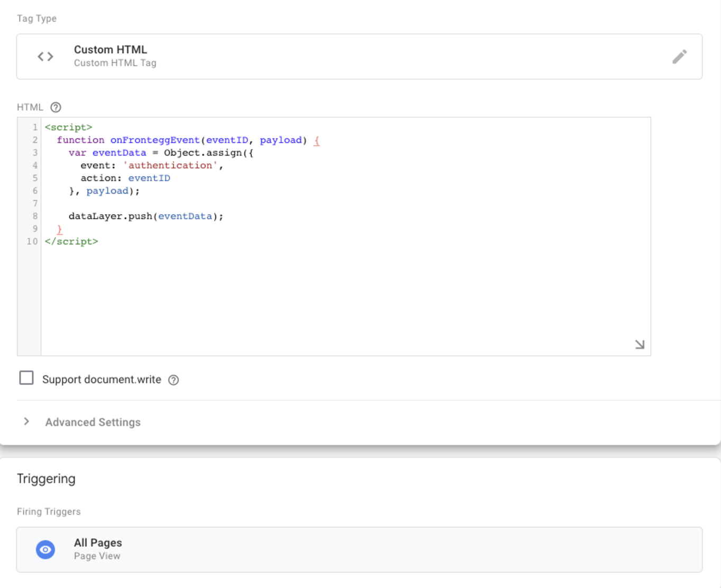
Task: Click the code editor resize handle
Action: tap(640, 345)
